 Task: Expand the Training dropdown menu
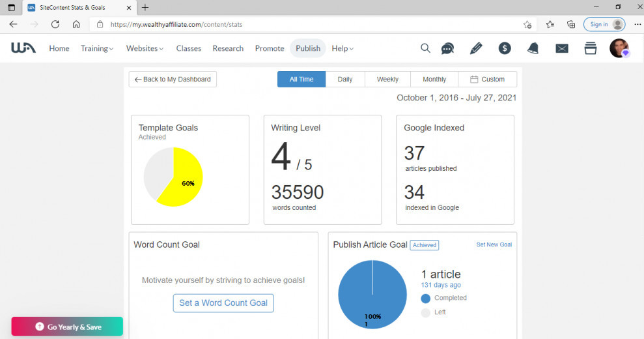pyautogui.click(x=97, y=48)
